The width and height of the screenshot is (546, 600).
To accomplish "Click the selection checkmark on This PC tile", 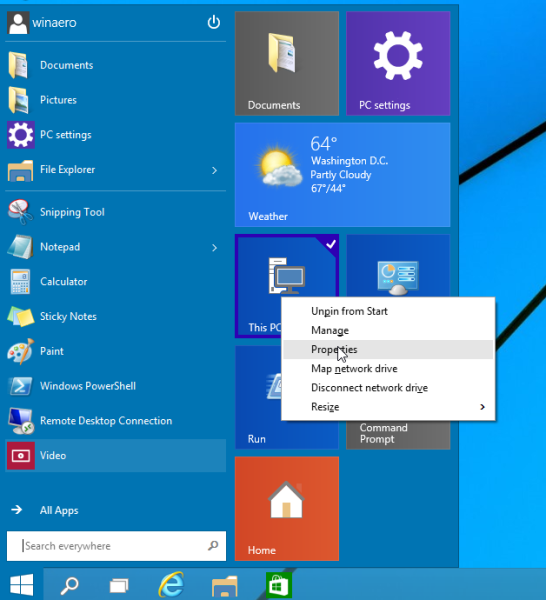I will (331, 244).
